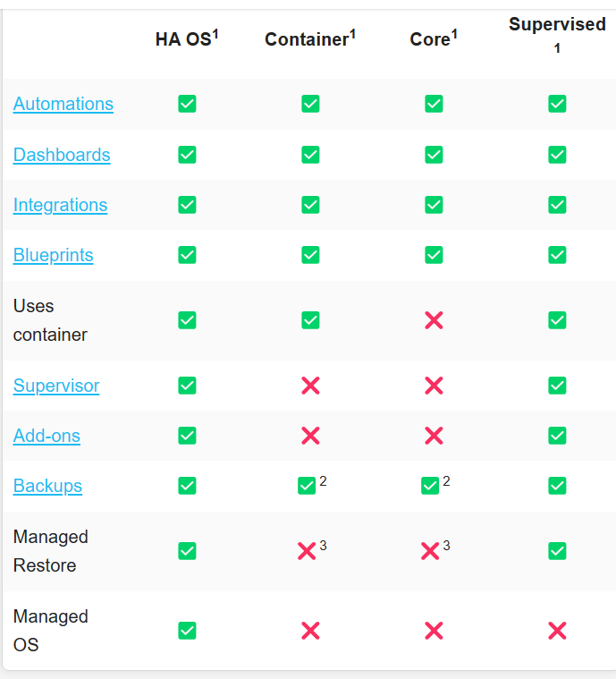Click the HA OS column header
The height and width of the screenshot is (679, 616).
pos(187,38)
